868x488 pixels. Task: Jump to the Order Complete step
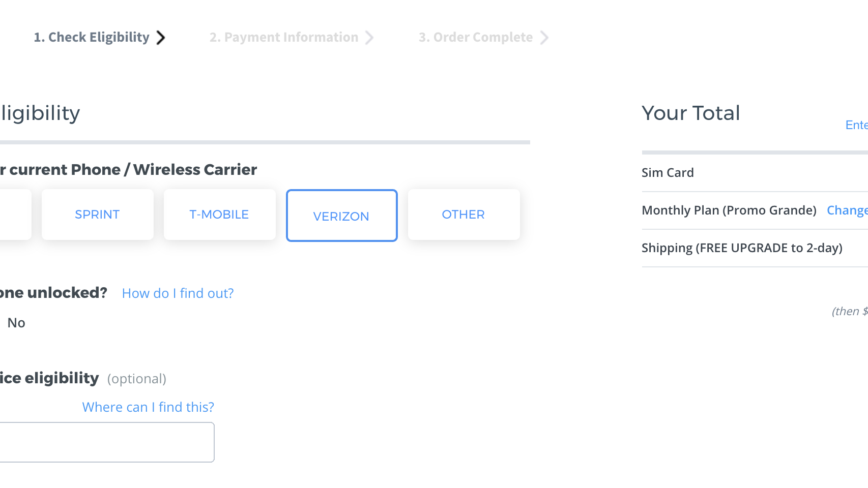click(x=476, y=38)
